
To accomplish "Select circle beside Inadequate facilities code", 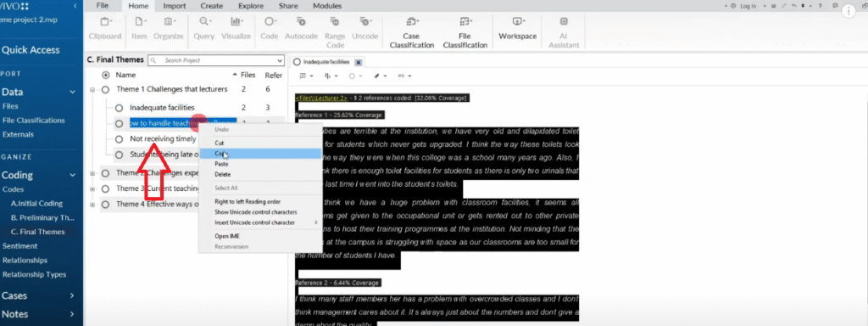I will pos(119,108).
